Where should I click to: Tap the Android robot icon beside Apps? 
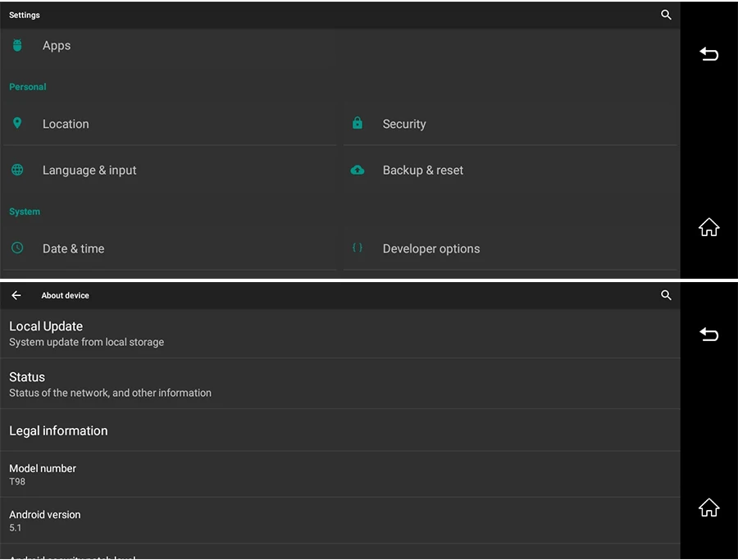17,46
